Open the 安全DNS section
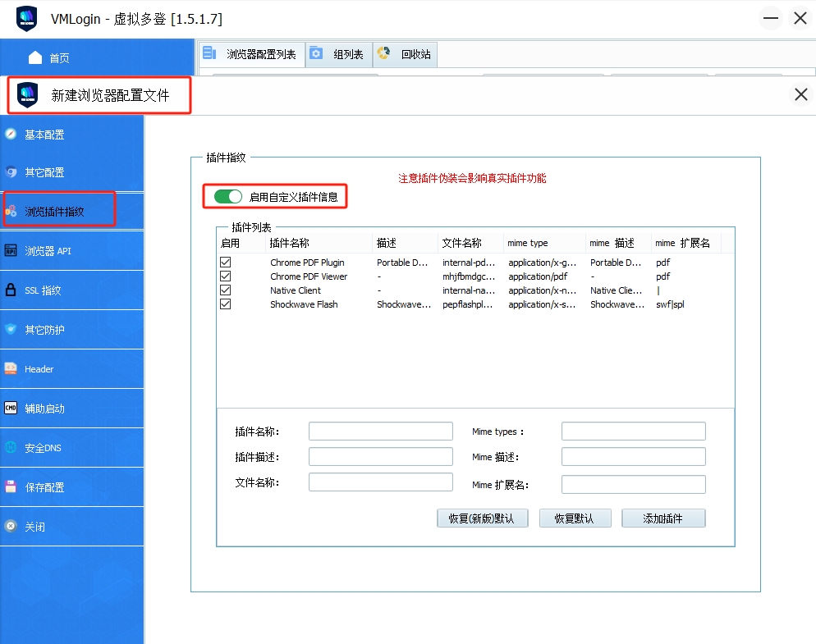This screenshot has height=644, width=816. [71, 448]
